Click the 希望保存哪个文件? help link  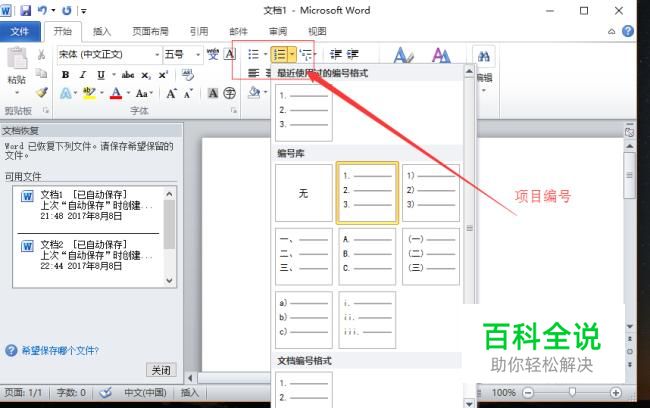60,351
